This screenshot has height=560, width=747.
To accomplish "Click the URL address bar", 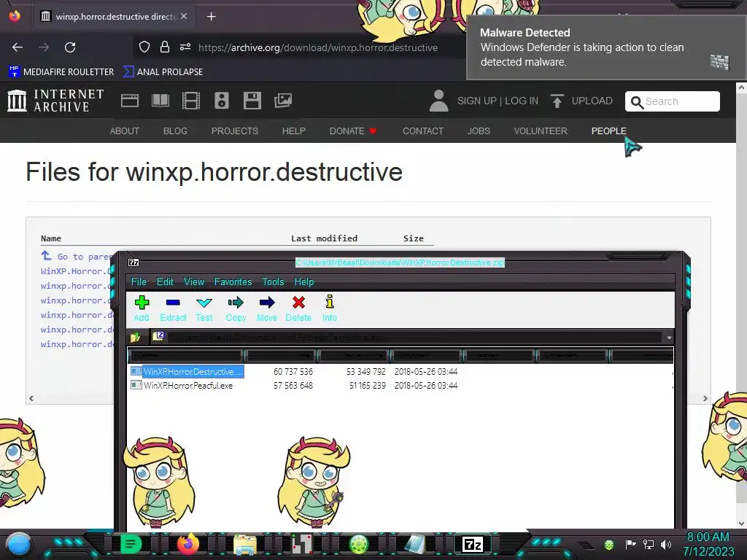I will [x=318, y=47].
